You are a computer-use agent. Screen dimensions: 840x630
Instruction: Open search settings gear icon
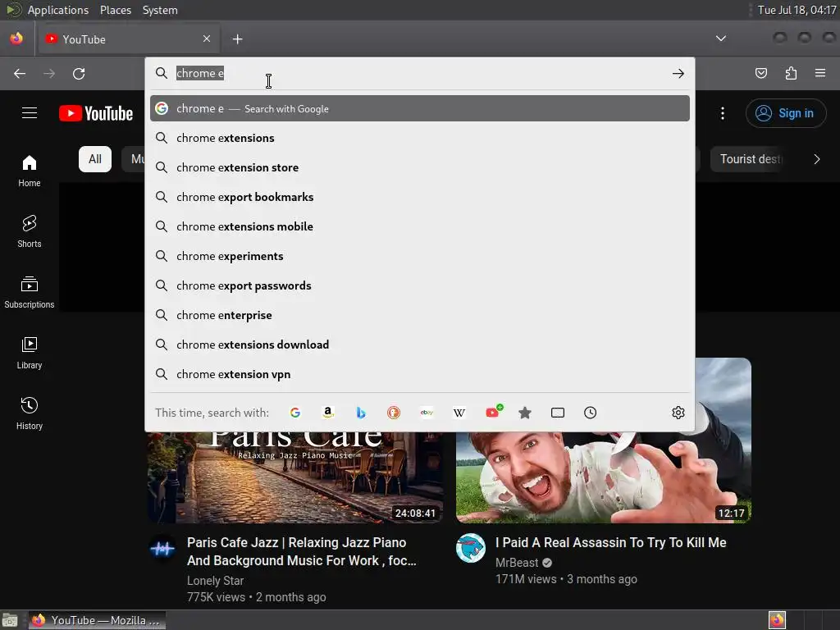678,413
